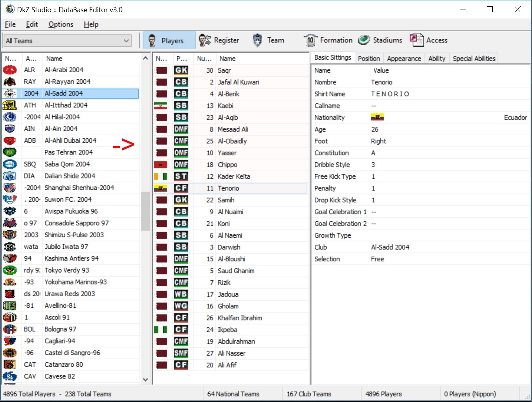Screen dimensions: 532x402
Task: Click the Pas Tehran 2004 crest
Action: pyautogui.click(x=10, y=152)
